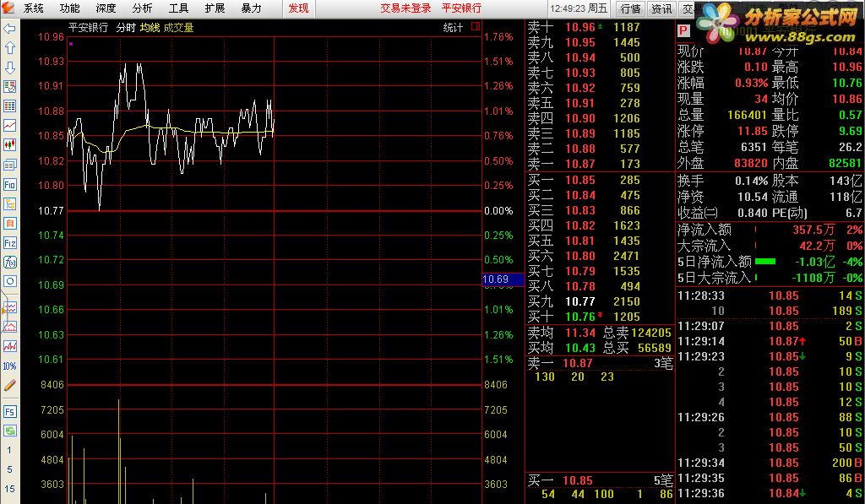Screen dimensions: 865x504
Task: Select the 5-minute period button
Action: tap(9, 469)
